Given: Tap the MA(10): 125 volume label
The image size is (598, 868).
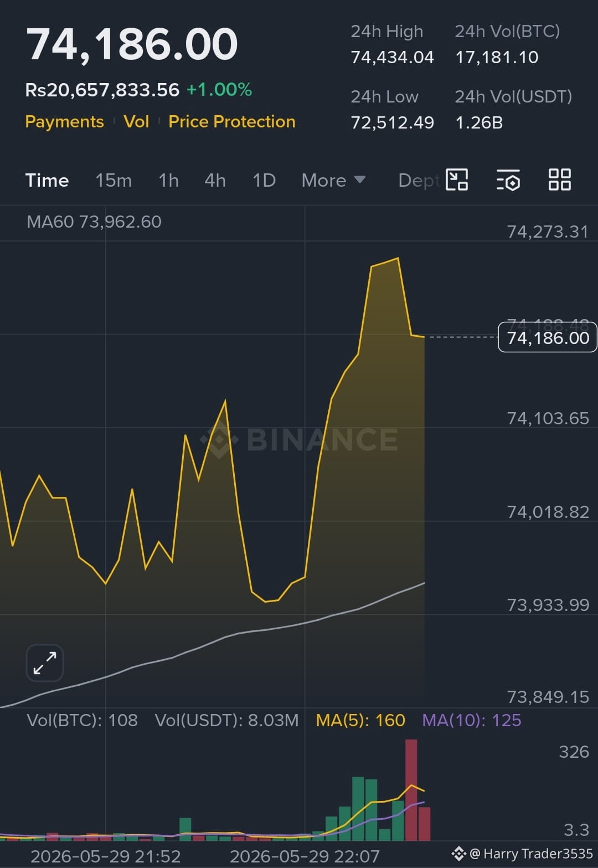Looking at the screenshot, I should 472,720.
